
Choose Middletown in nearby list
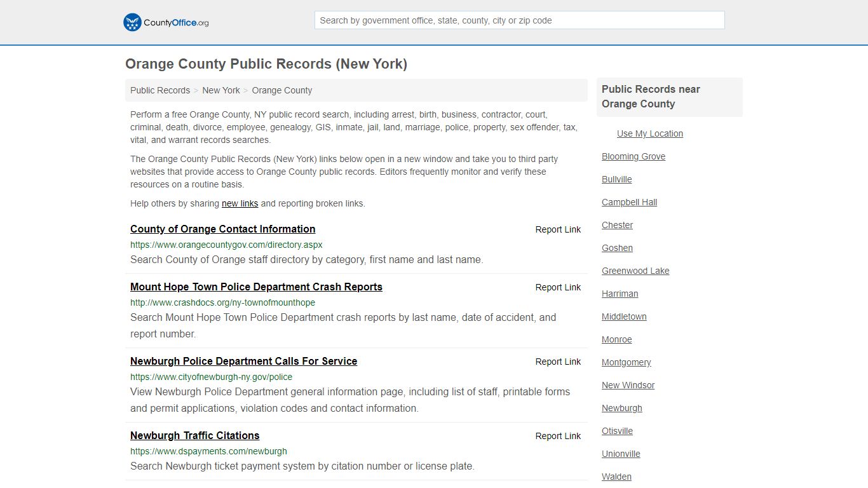pos(624,316)
